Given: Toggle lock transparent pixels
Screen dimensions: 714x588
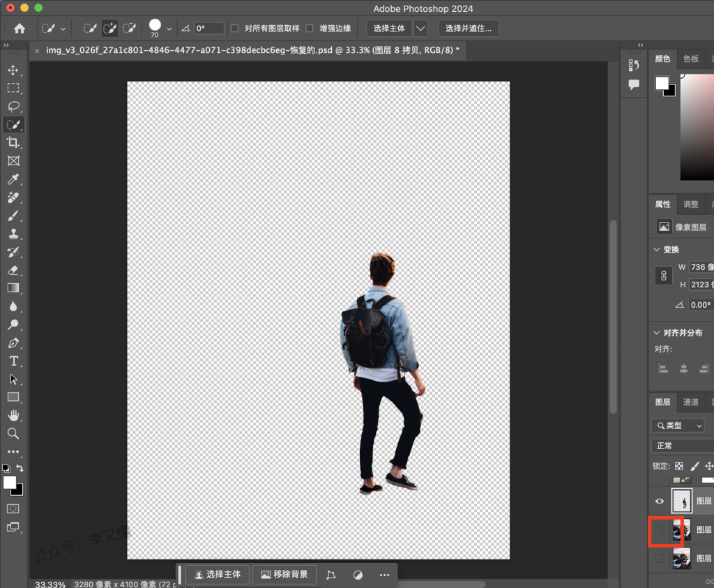Looking at the screenshot, I should point(679,466).
